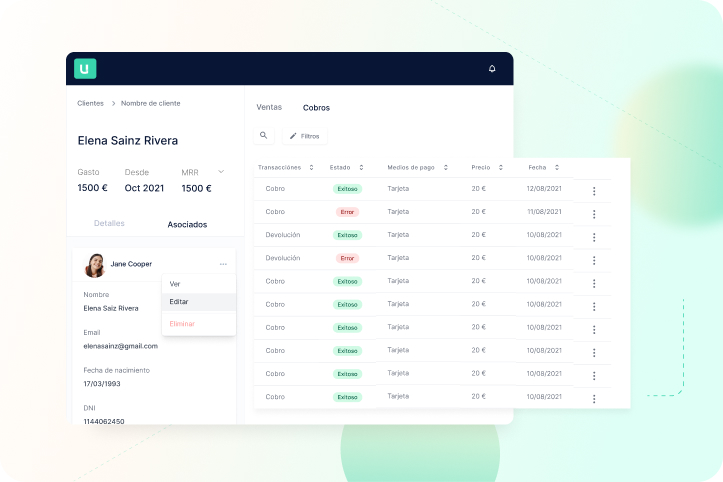The width and height of the screenshot is (723, 482).
Task: Click Error badge in 11/08/2021 row
Action: (x=347, y=212)
